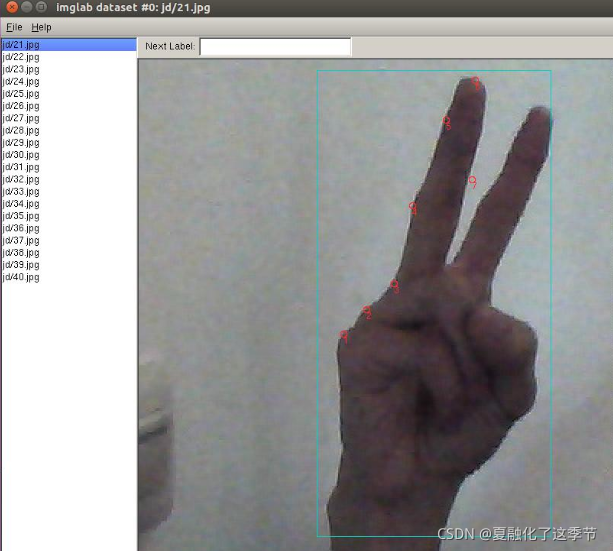The width and height of the screenshot is (613, 551).
Task: Close the imglab window
Action: coord(12,7)
